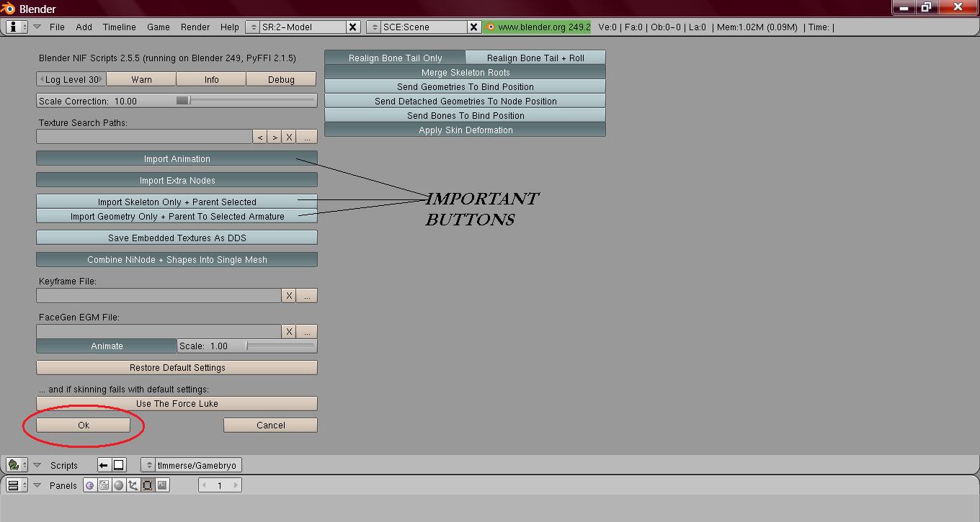Click the Editing context square icon
Screen dimensions: 980x522
click(x=148, y=485)
